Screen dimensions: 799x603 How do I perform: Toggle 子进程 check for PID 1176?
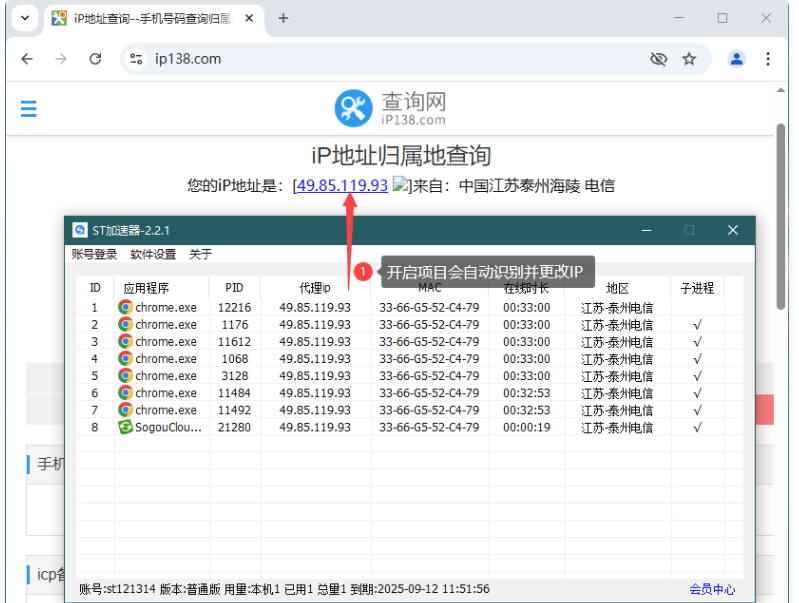click(x=698, y=325)
